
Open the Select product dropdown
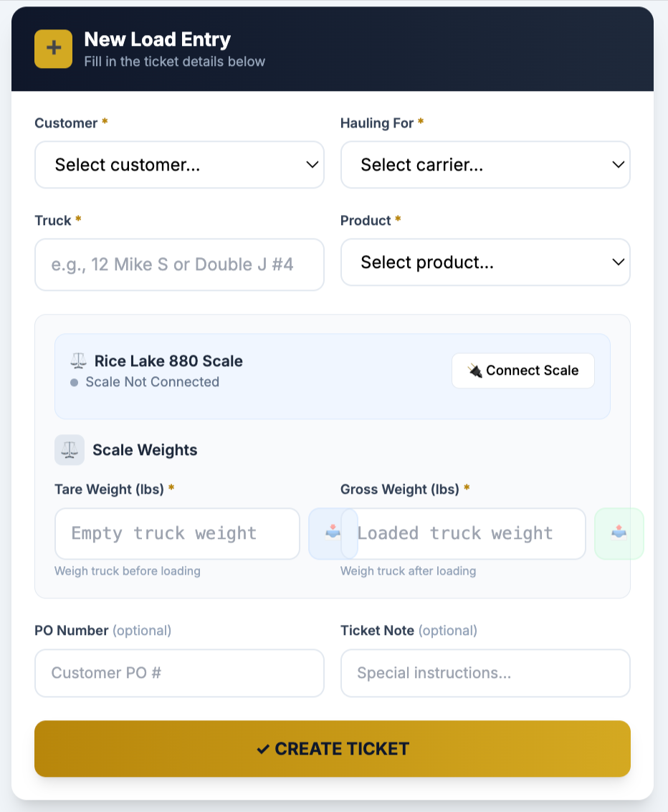click(485, 262)
